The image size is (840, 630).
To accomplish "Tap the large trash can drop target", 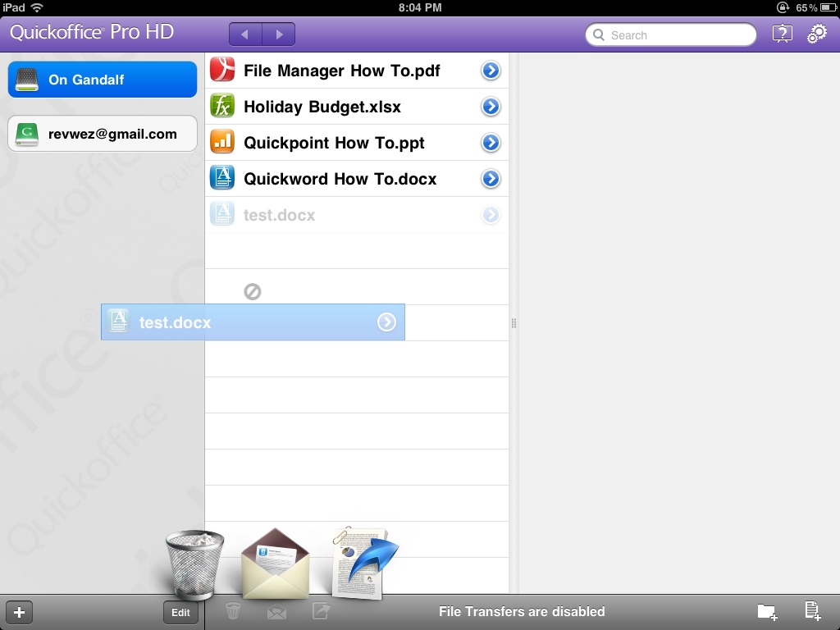I will tap(194, 564).
